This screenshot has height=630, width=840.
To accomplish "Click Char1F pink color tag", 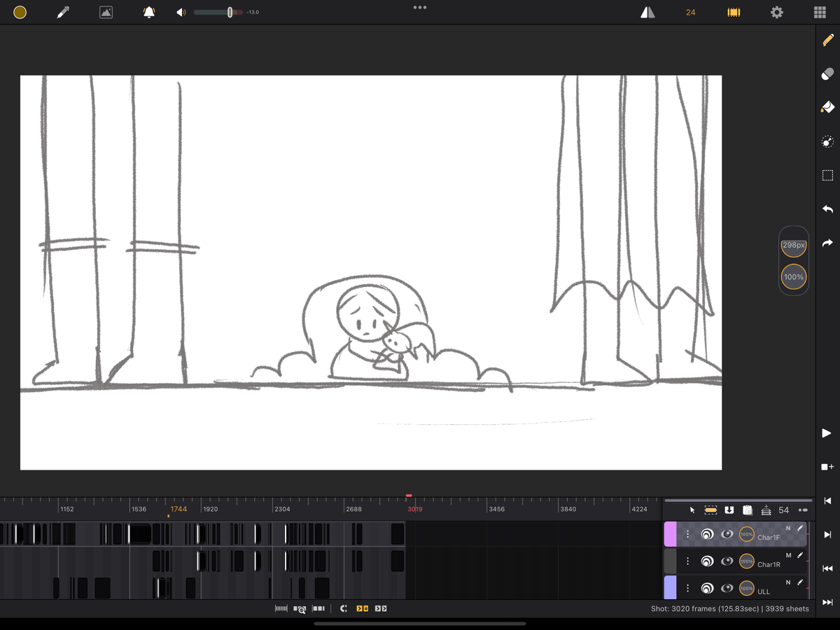I will coord(670,534).
